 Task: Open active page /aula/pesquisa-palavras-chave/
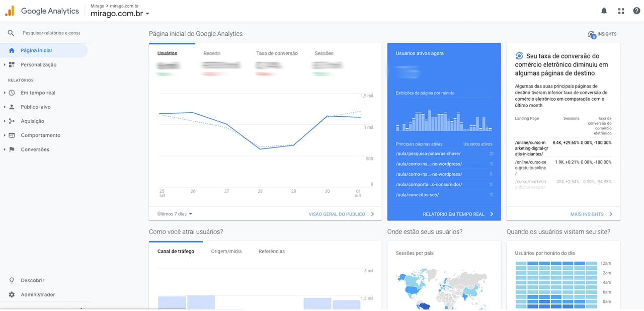[427, 153]
